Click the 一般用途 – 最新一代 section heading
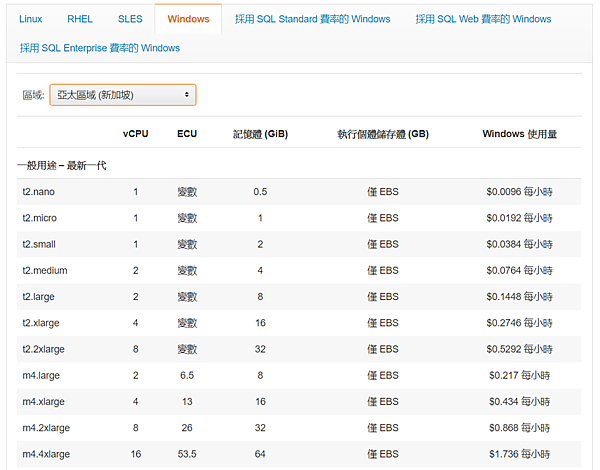The height and width of the screenshot is (470, 600). pyautogui.click(x=62, y=165)
